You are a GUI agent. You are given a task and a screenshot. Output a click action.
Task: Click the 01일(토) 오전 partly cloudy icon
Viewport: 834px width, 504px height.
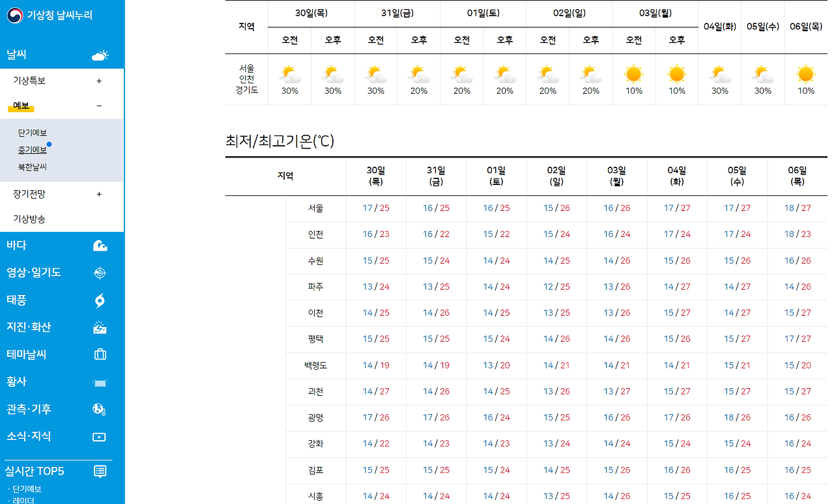462,74
